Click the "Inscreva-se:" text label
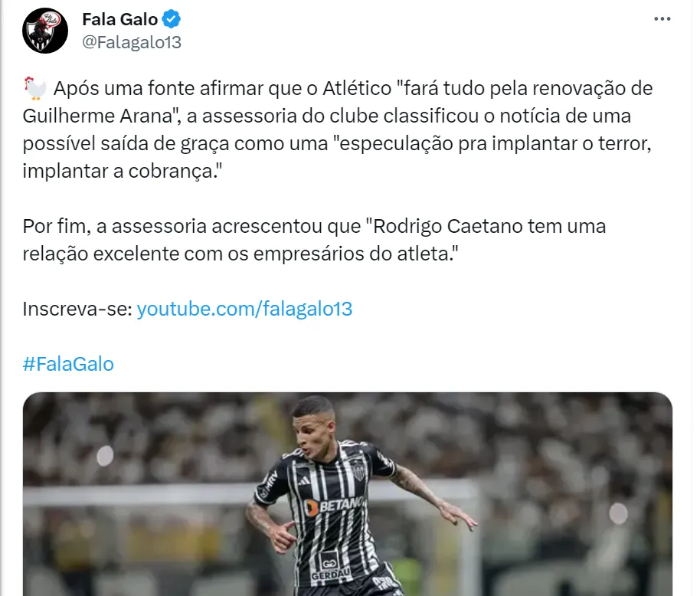The width and height of the screenshot is (700, 596). [x=77, y=309]
